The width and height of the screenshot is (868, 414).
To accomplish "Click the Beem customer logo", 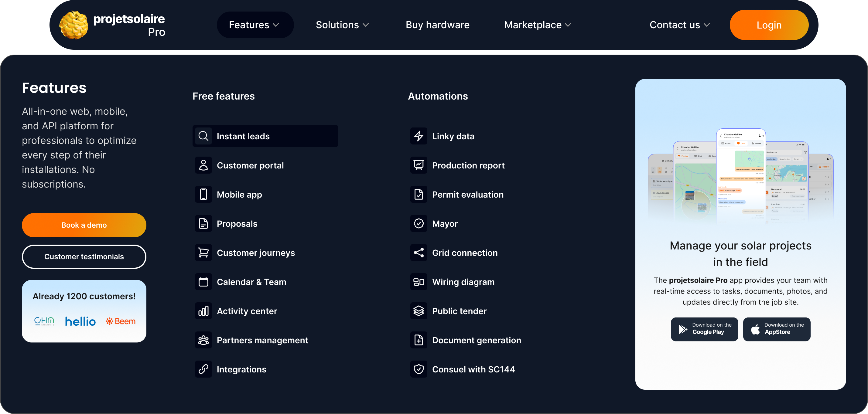I will coord(121,321).
